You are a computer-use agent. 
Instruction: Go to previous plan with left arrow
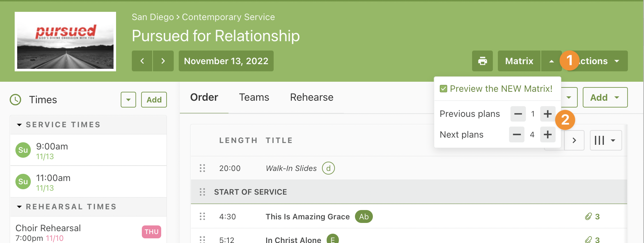coord(142,61)
